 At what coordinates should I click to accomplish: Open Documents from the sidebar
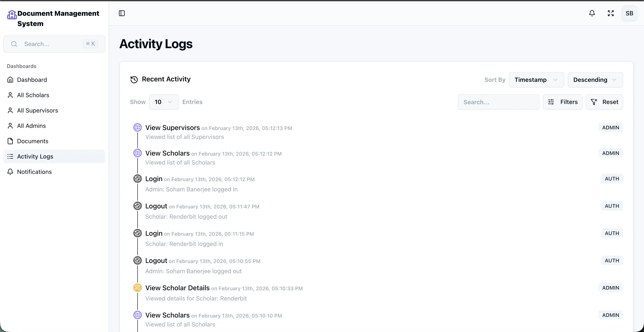(33, 141)
